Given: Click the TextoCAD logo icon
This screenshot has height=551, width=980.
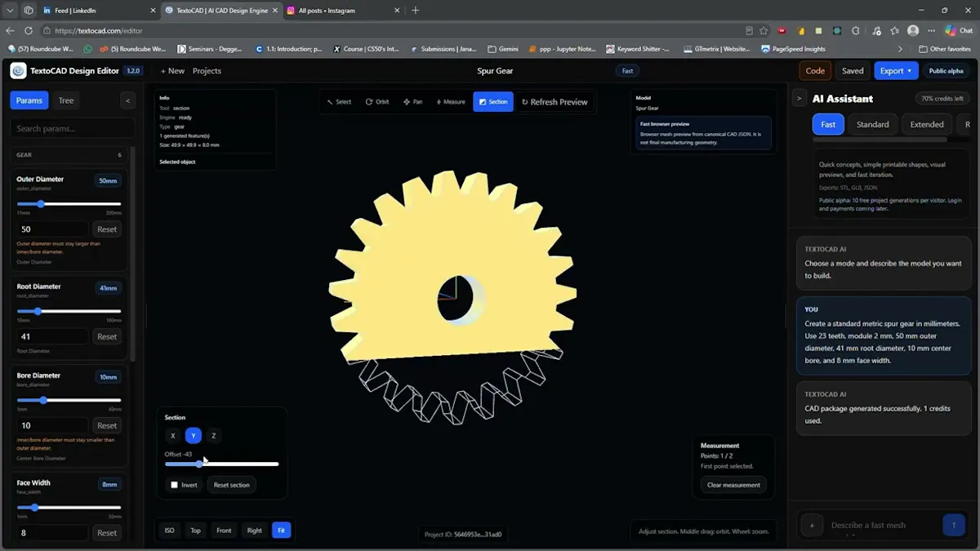Looking at the screenshot, I should click(18, 71).
